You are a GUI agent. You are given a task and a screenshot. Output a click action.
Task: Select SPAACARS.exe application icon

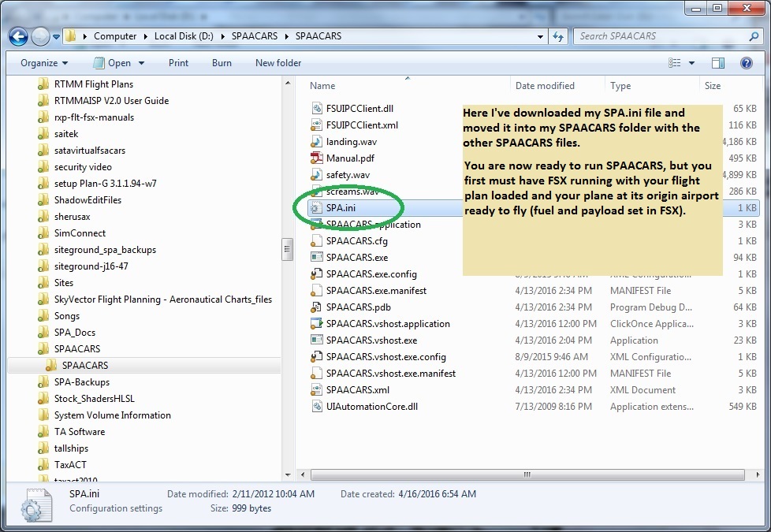click(317, 258)
